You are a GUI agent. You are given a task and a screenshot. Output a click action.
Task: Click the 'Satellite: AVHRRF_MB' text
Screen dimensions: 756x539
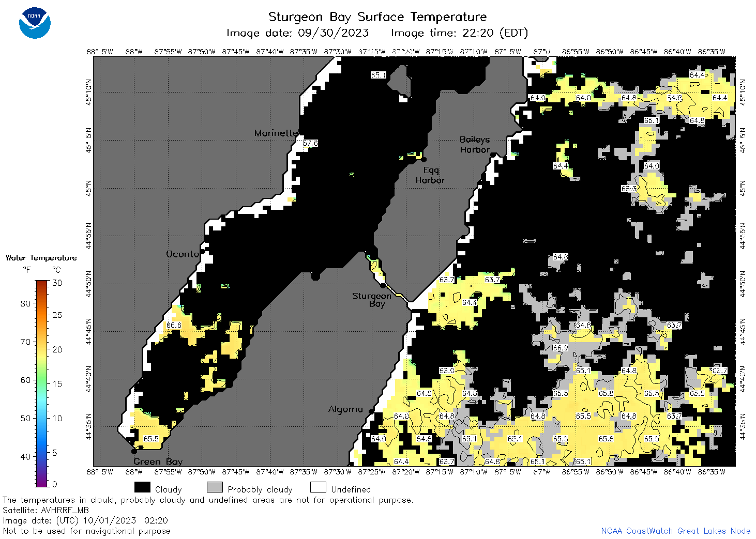coord(46,510)
